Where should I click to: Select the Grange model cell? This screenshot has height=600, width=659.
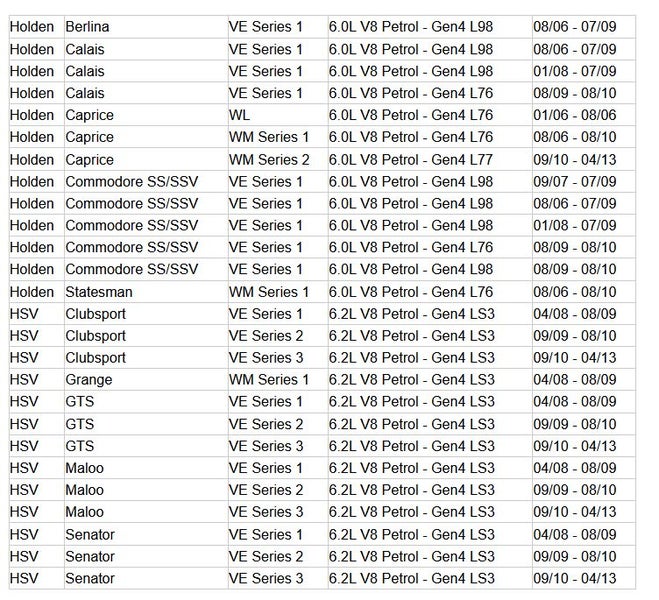[89, 380]
